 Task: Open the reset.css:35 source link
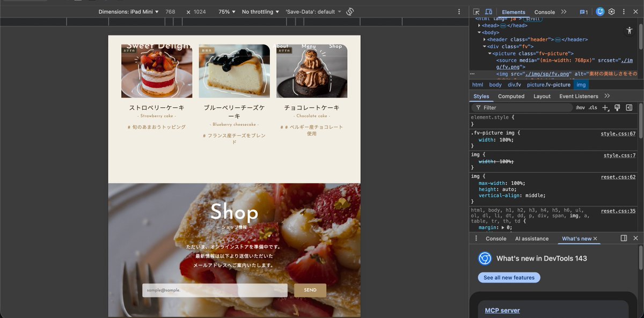coord(618,211)
